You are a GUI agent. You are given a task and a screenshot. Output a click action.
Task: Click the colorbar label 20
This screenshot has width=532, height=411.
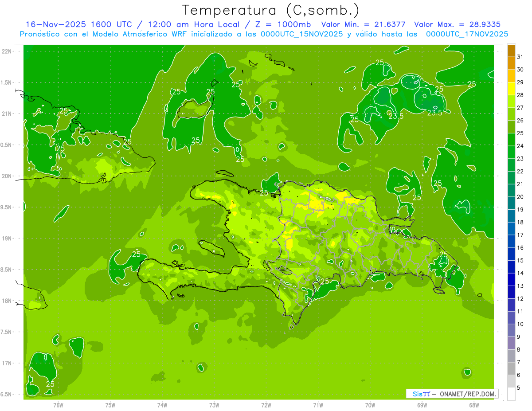[x=520, y=197]
